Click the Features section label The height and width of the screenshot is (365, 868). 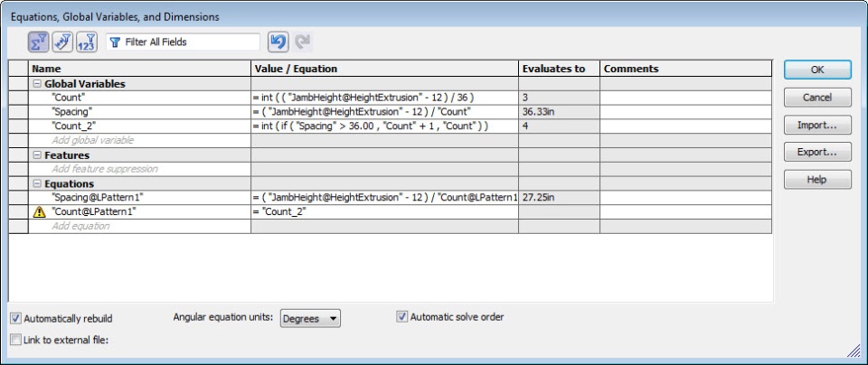[x=67, y=155]
